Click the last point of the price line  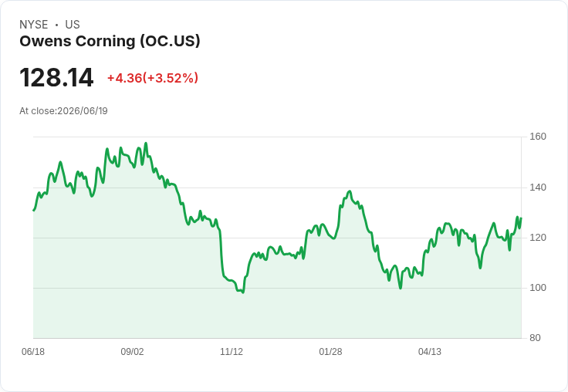[521, 218]
